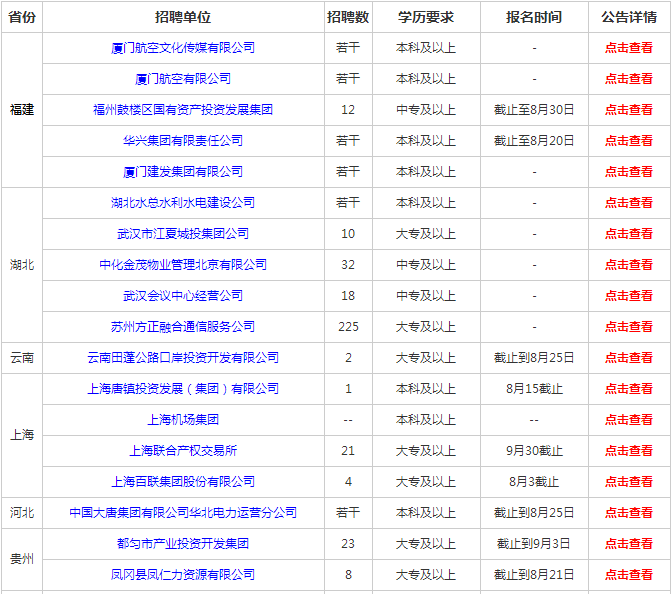Open 凤冈县凤仁力资源有限公司 link
This screenshot has height=594, width=672.
pyautogui.click(x=183, y=575)
